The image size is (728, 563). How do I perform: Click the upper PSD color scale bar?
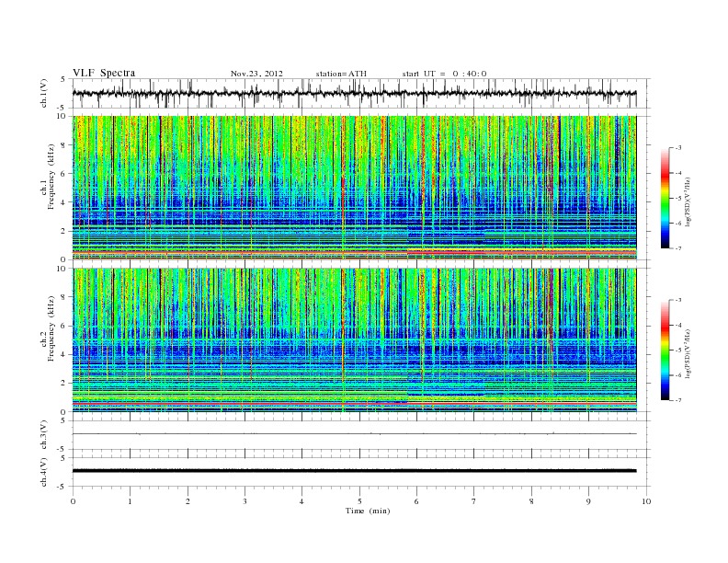point(665,198)
